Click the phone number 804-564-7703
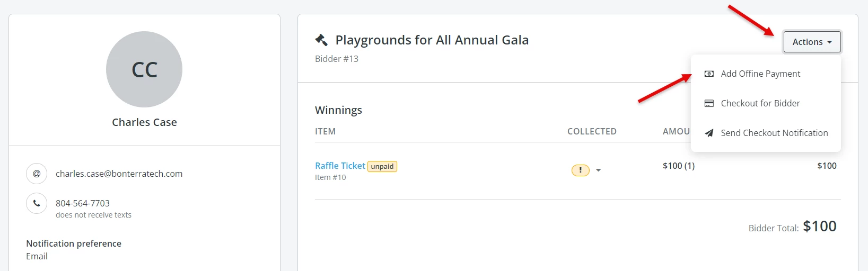 click(83, 203)
